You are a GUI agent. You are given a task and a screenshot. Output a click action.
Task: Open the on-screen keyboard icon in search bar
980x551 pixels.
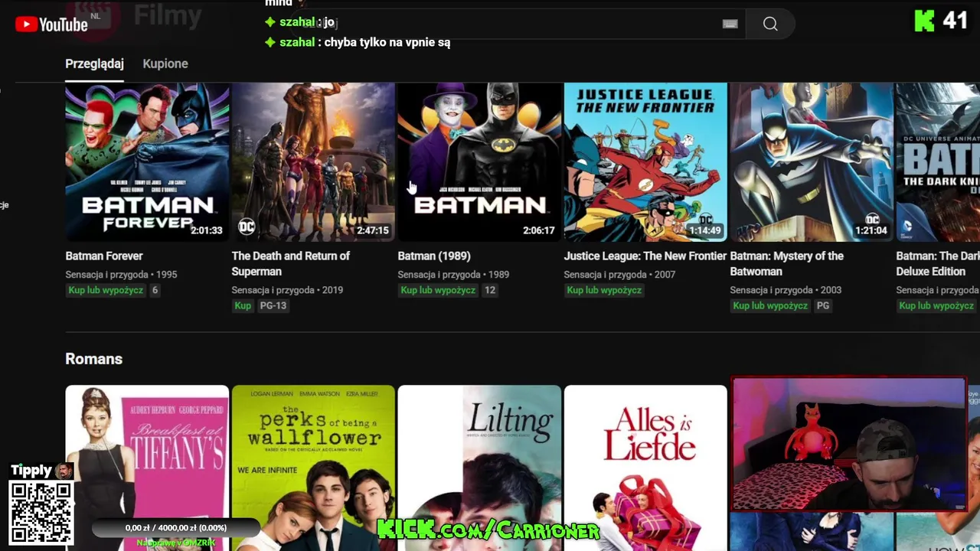click(x=730, y=24)
